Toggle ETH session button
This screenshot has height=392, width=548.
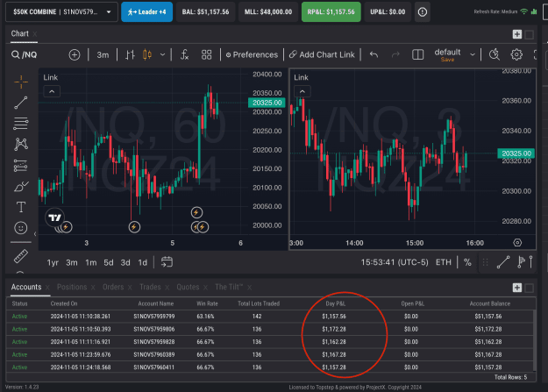pos(443,262)
